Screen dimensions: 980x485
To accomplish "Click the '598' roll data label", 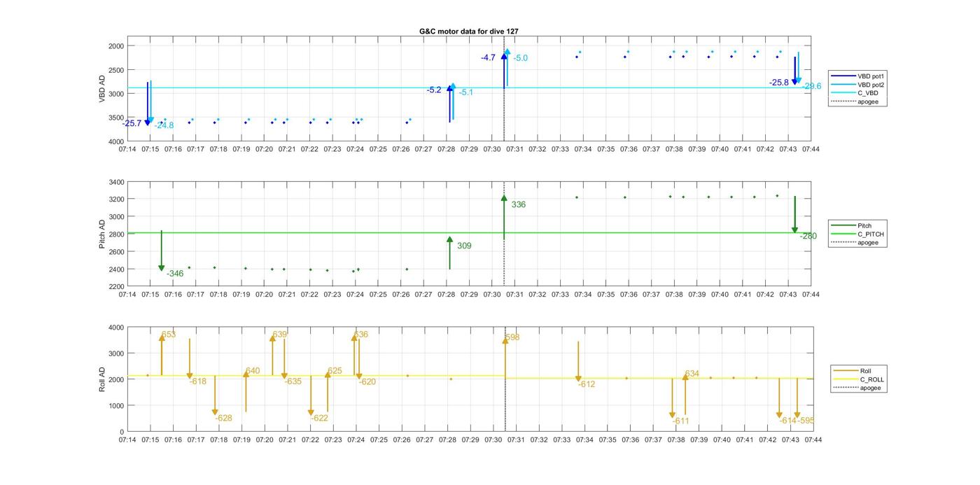I will [x=512, y=337].
